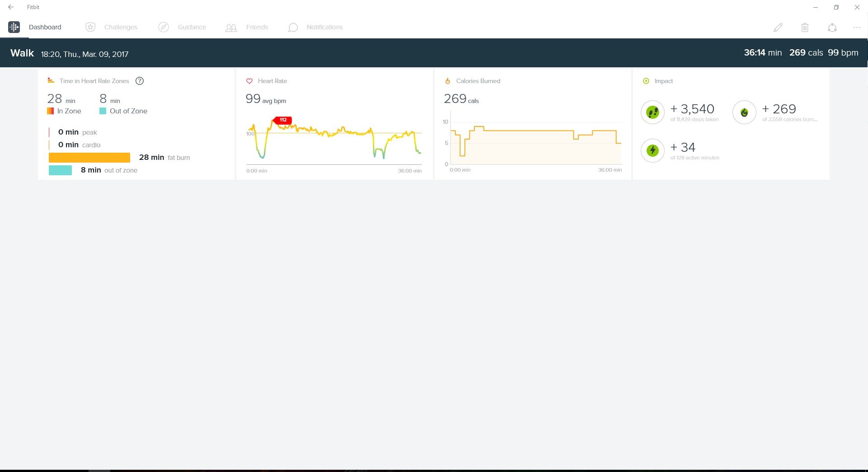The height and width of the screenshot is (472, 868).
Task: Click the pencil edit activity icon
Action: click(x=778, y=28)
